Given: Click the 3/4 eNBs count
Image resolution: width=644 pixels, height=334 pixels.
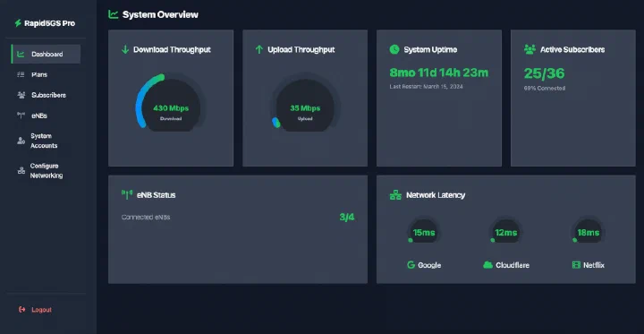Looking at the screenshot, I should coord(347,217).
